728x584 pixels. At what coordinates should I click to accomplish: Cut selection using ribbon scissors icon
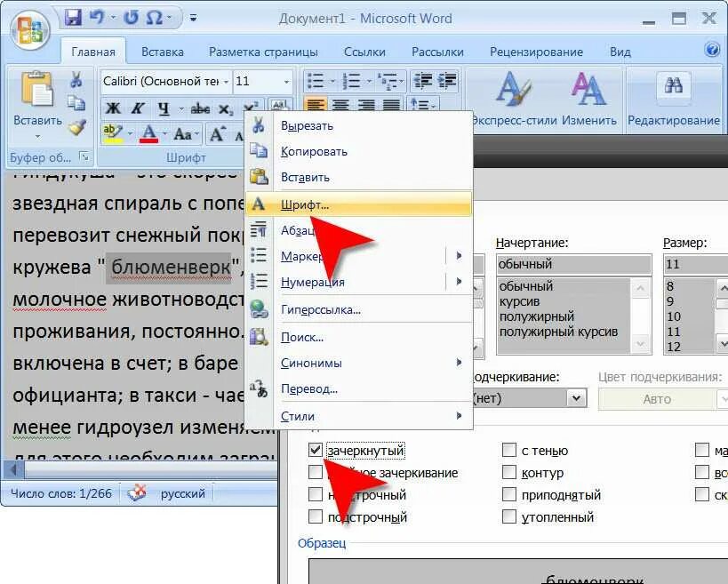(76, 80)
